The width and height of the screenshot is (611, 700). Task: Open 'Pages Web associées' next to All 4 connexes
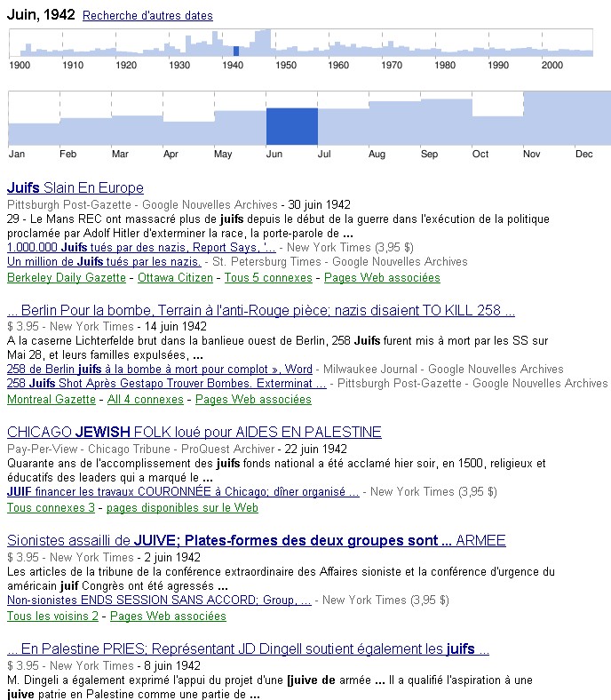(253, 399)
